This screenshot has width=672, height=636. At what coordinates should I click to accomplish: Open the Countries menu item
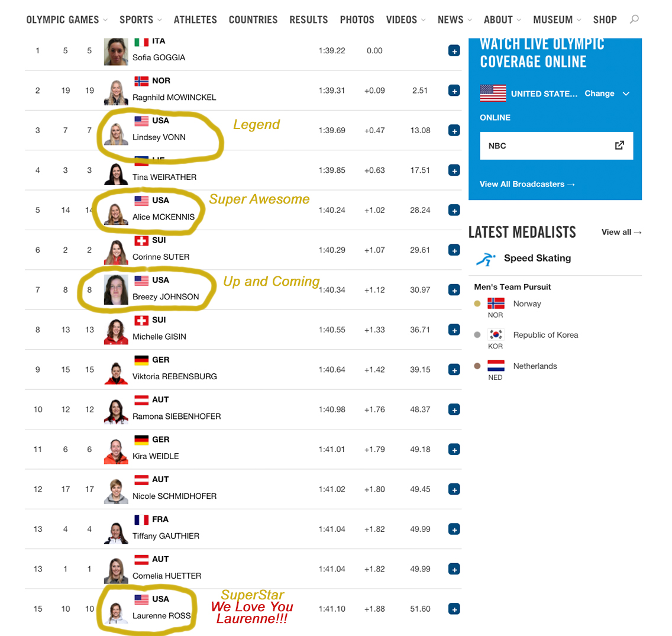(x=253, y=20)
